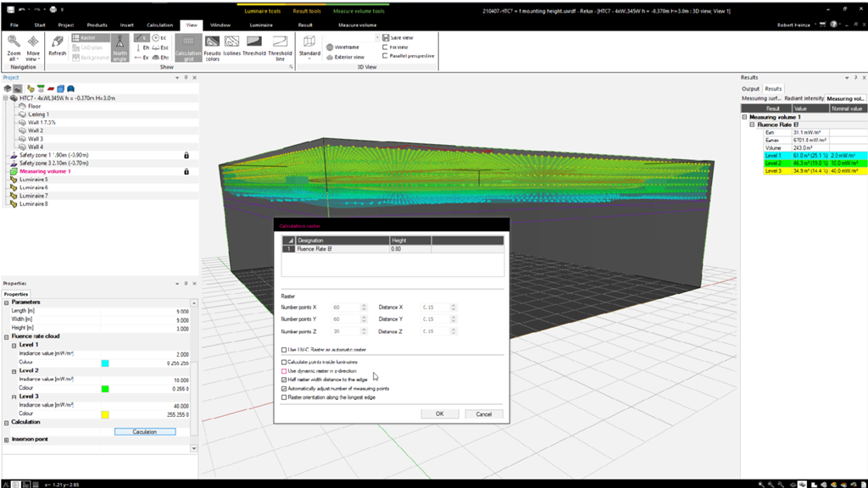The height and width of the screenshot is (488, 868).
Task: Click the Level 1 cyan colour swatch
Action: pos(105,363)
